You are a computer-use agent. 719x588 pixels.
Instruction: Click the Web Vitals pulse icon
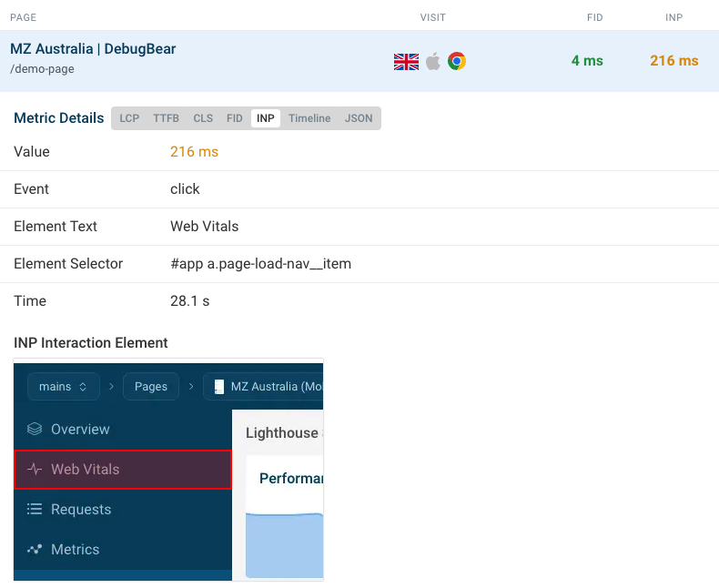pyautogui.click(x=35, y=470)
